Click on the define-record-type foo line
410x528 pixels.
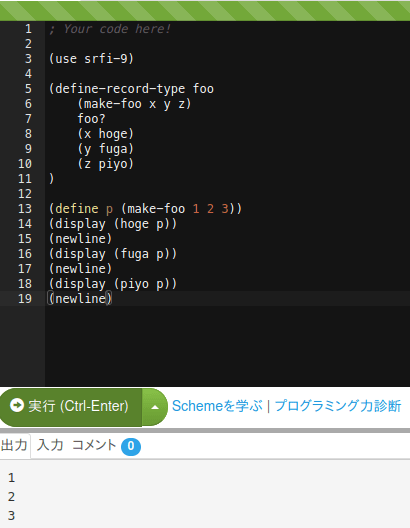coord(131,89)
